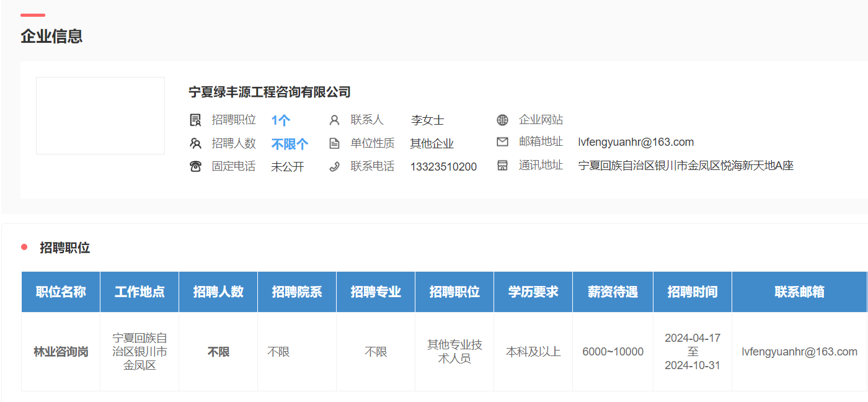Click the 林业咨询岗 job title

pos(61,352)
